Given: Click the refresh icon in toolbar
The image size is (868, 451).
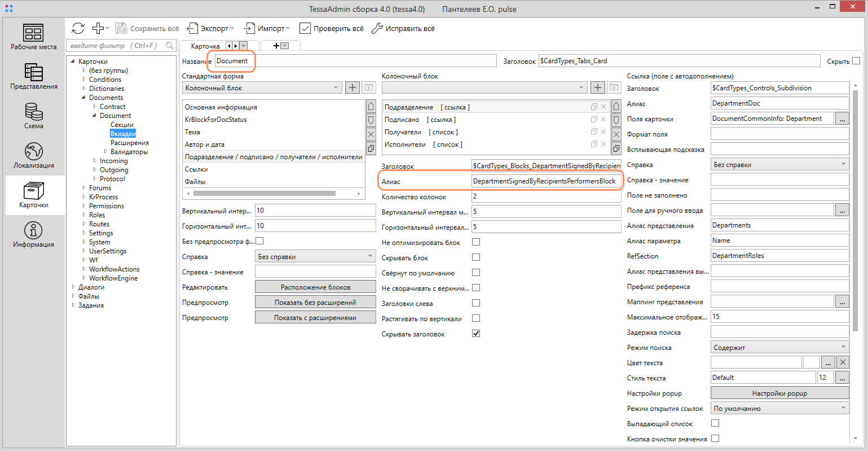Looking at the screenshot, I should click(78, 28).
